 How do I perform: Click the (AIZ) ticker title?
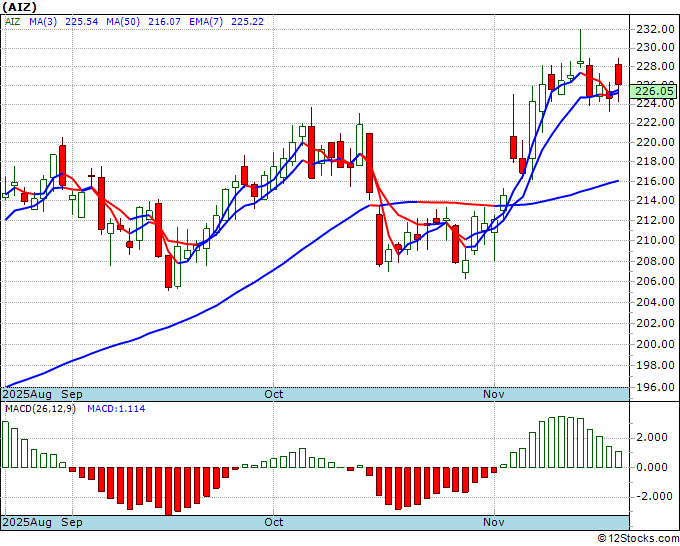click(x=20, y=7)
